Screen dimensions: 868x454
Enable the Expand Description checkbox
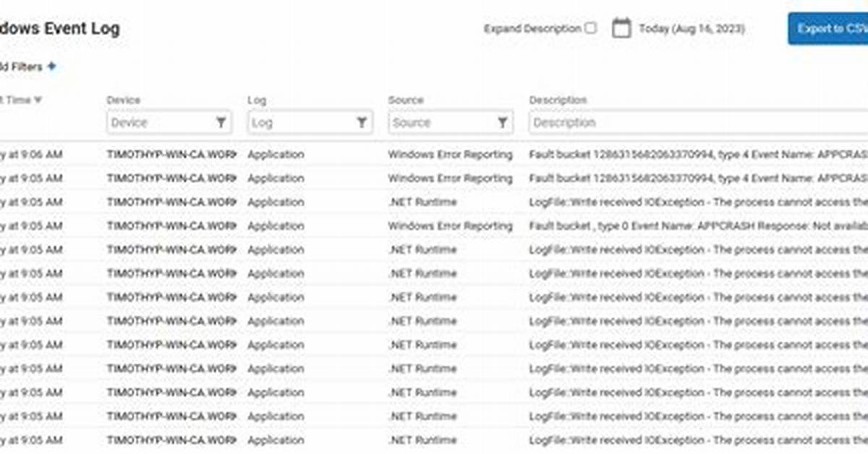coord(591,28)
